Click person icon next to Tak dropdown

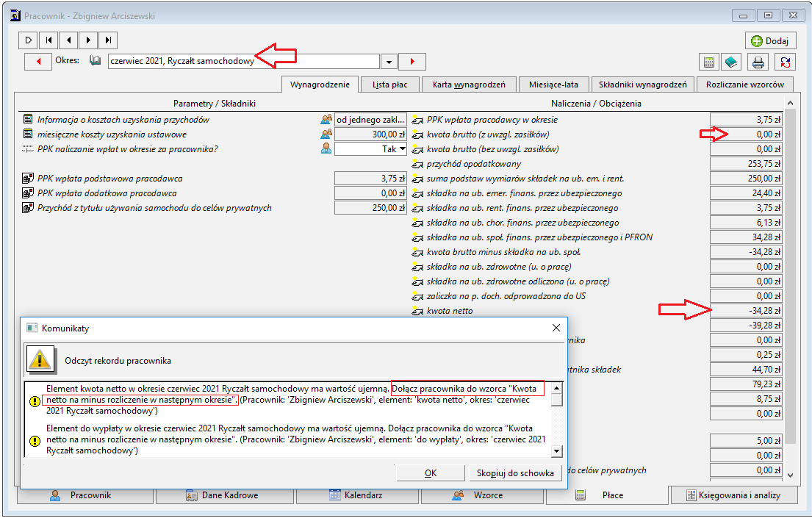[326, 148]
